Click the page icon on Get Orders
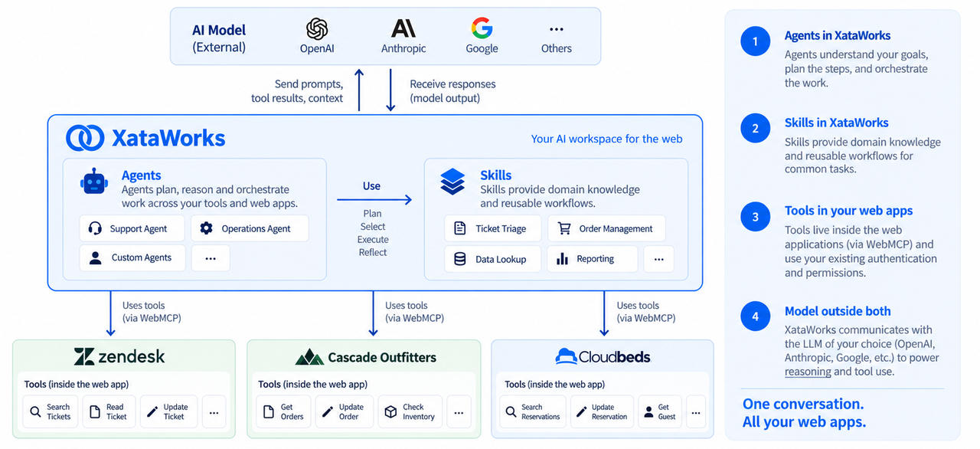 [x=269, y=412]
